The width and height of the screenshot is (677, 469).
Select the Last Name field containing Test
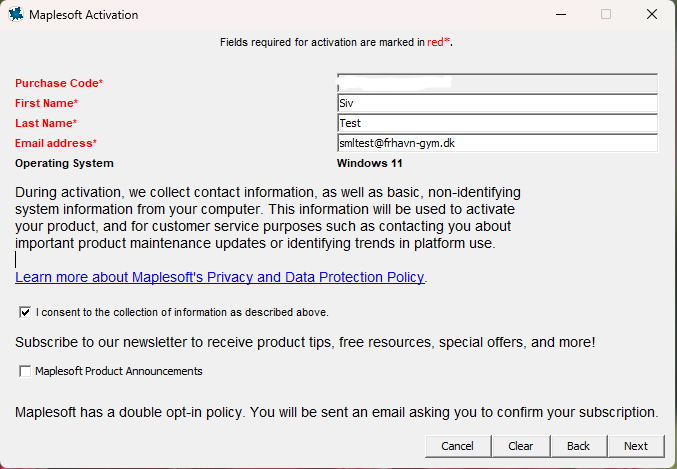(x=497, y=123)
